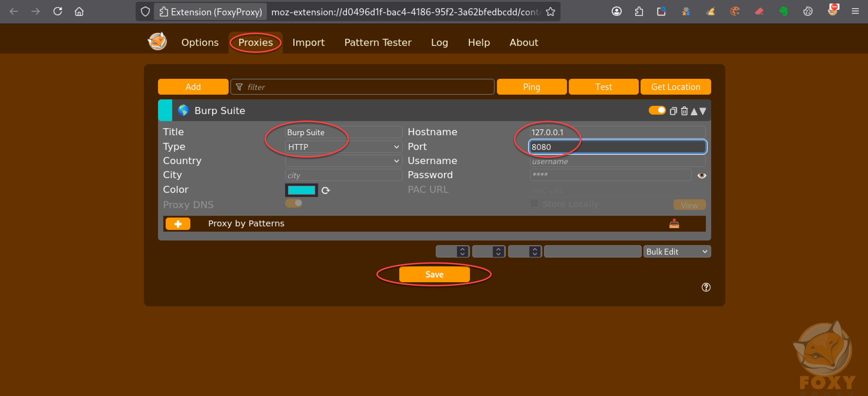Click the tracking protection shield icon
The width and height of the screenshot is (868, 396).
(x=145, y=12)
